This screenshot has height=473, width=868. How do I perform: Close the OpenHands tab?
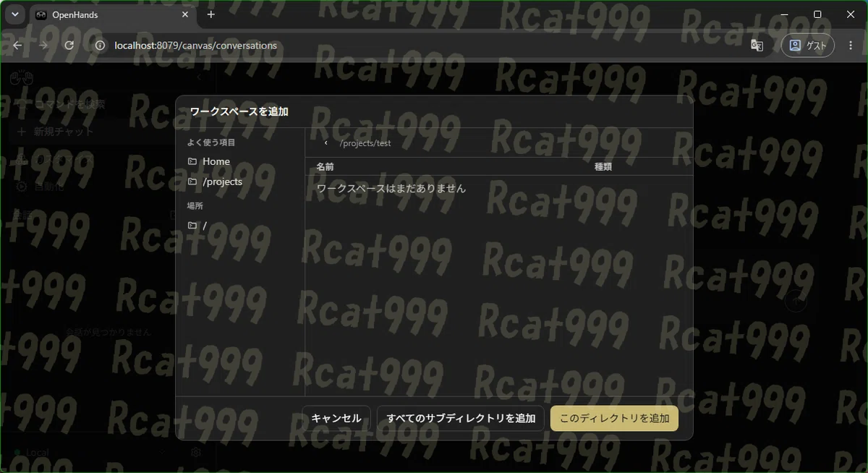(x=185, y=14)
